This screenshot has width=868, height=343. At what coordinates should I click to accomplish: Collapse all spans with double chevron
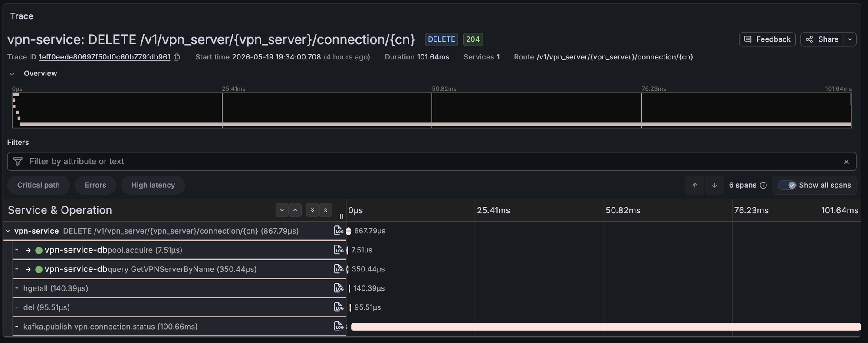click(x=325, y=210)
